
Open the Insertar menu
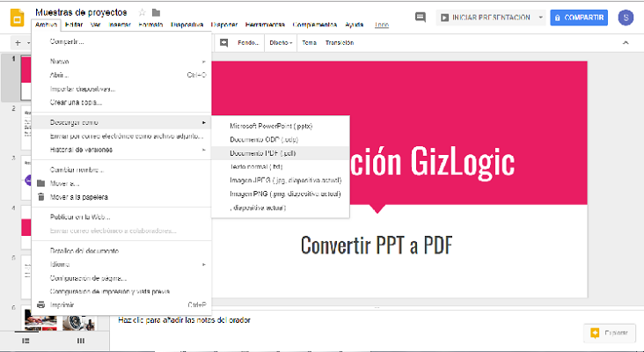pyautogui.click(x=120, y=25)
